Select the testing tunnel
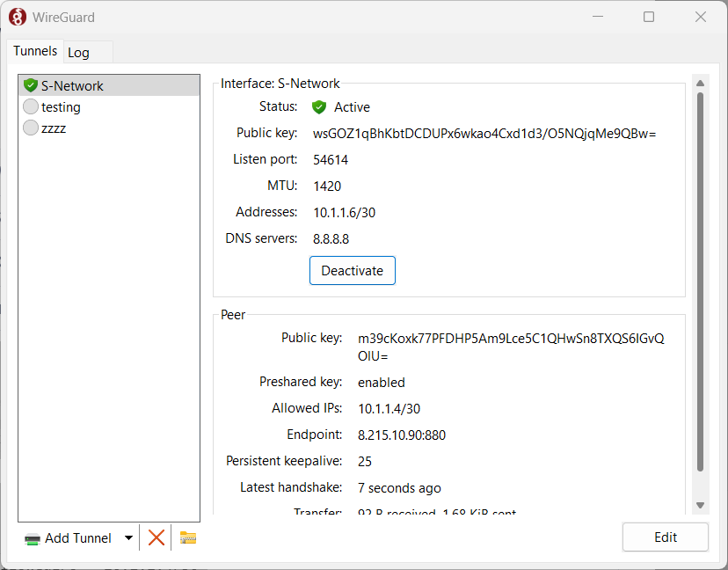 click(109, 106)
